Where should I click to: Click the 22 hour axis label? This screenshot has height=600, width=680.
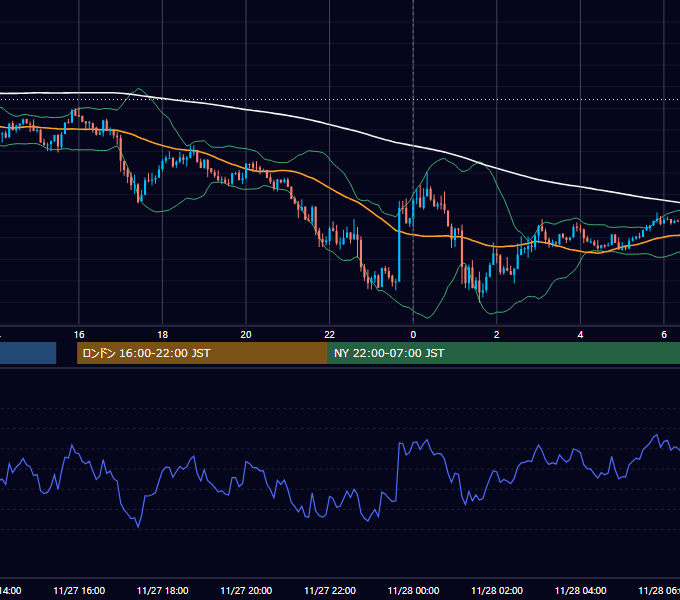330,335
